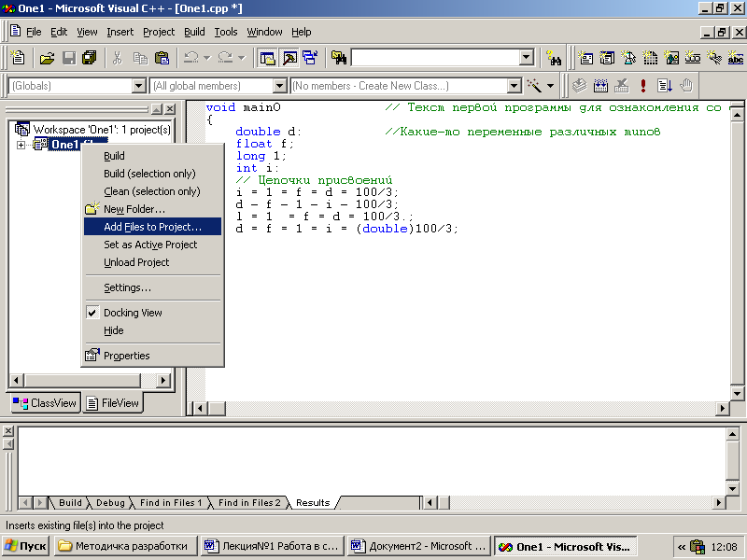This screenshot has width=747, height=560.
Task: Open Методичка разработки taskbar button
Action: click(x=125, y=546)
